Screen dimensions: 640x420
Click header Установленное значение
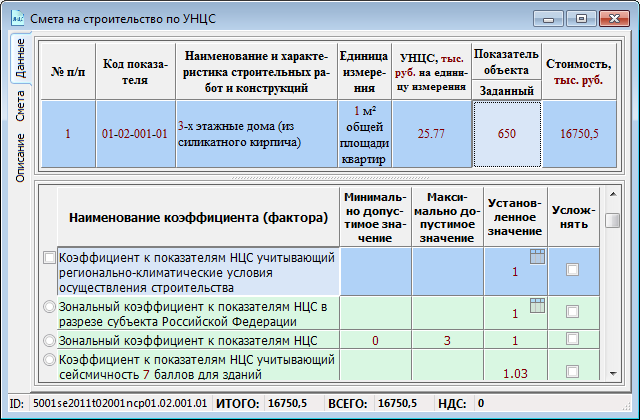515,217
